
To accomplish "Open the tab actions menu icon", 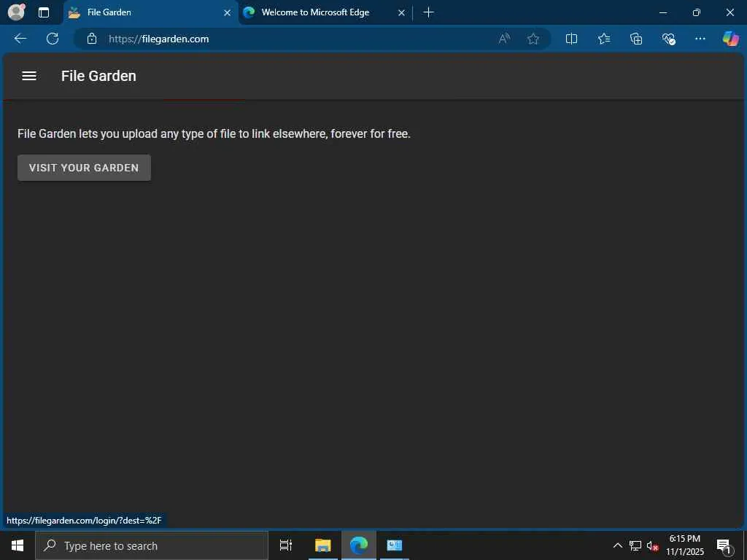I will (x=44, y=12).
